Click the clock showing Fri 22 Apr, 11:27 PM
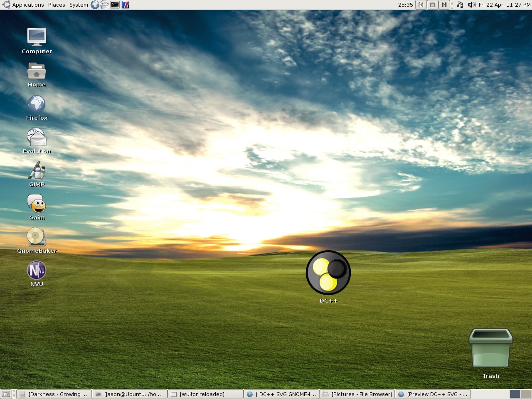Viewport: 532px width, 399px height. coord(504,5)
